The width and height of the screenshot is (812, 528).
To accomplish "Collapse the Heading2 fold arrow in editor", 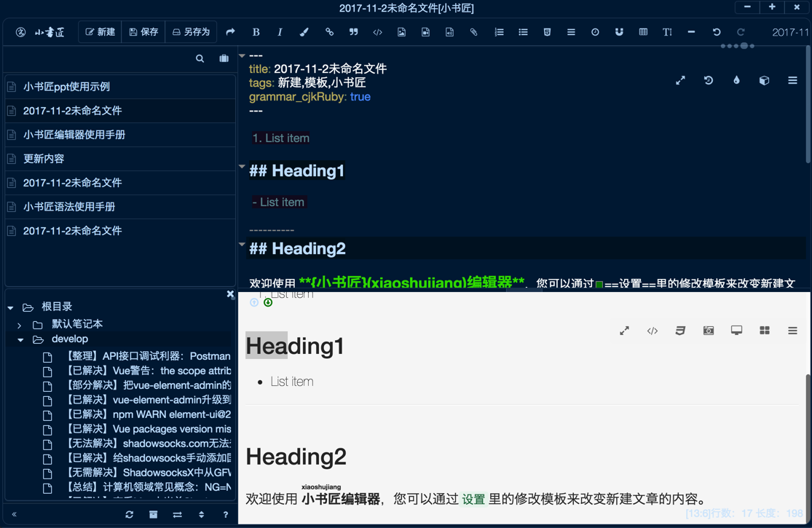I will point(242,244).
